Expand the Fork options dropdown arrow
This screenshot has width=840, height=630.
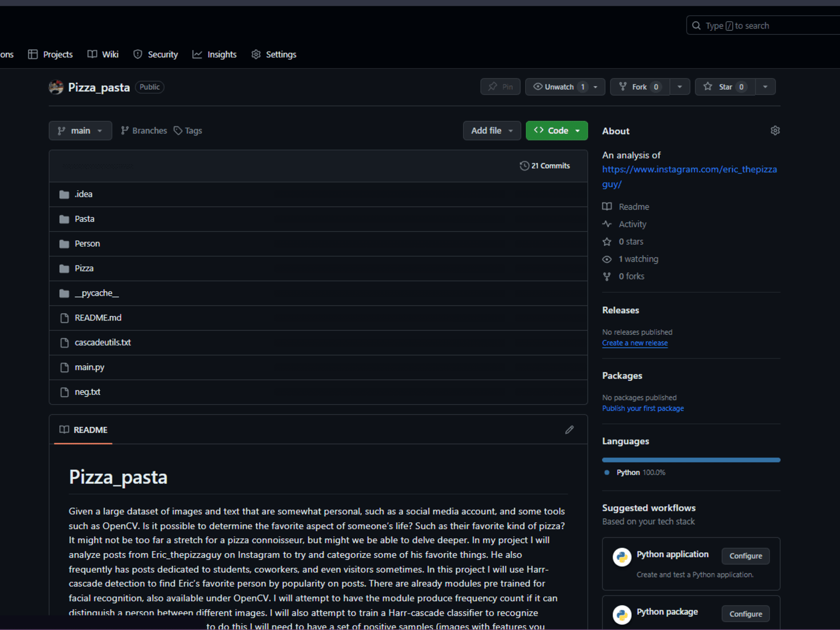click(680, 87)
